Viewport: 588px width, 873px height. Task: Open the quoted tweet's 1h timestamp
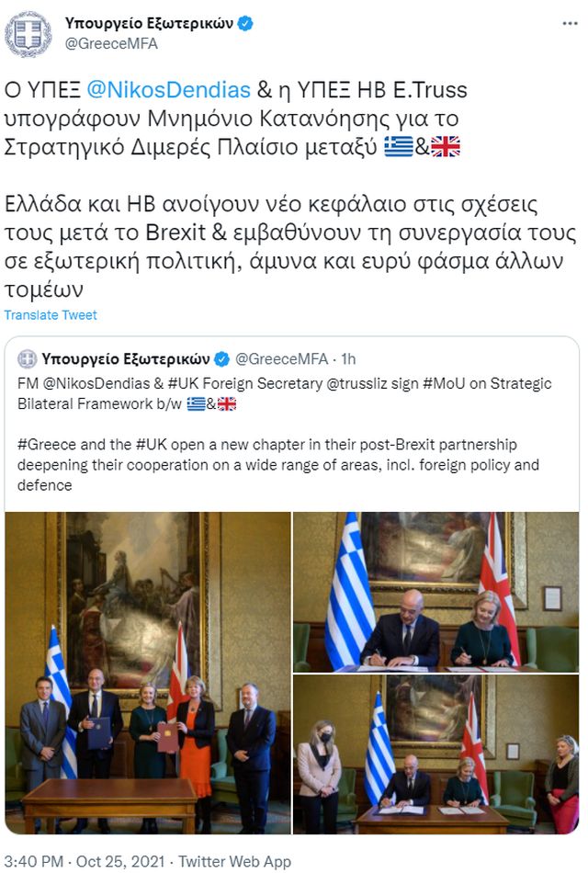(348, 359)
